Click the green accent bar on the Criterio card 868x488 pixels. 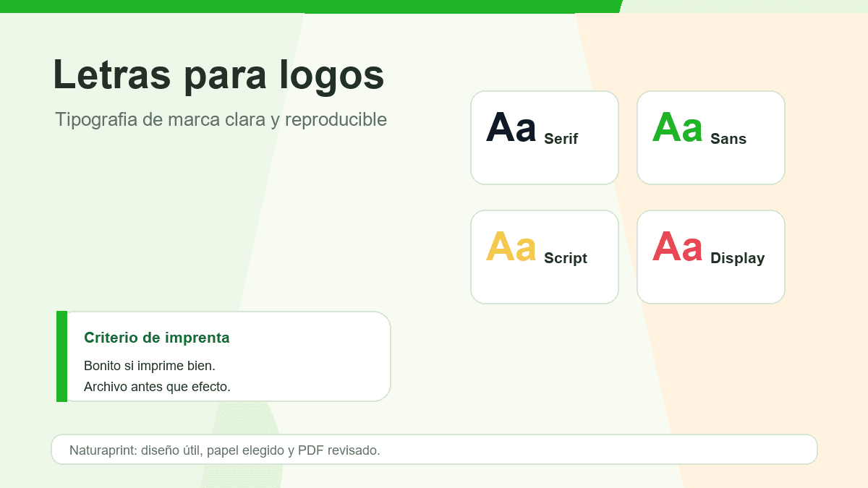coord(61,356)
